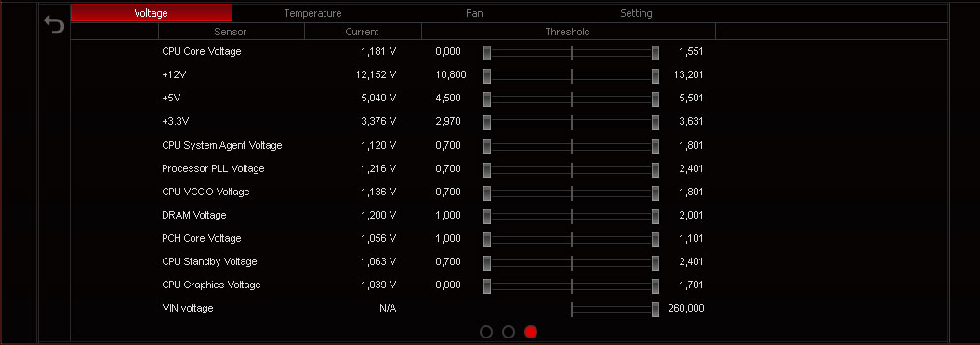The width and height of the screenshot is (980, 345).
Task: Click PCH Core Voltage lower threshold handle
Action: [x=487, y=239]
